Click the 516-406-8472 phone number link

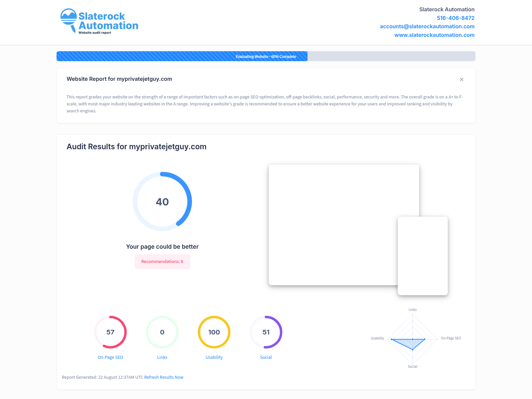(x=456, y=18)
